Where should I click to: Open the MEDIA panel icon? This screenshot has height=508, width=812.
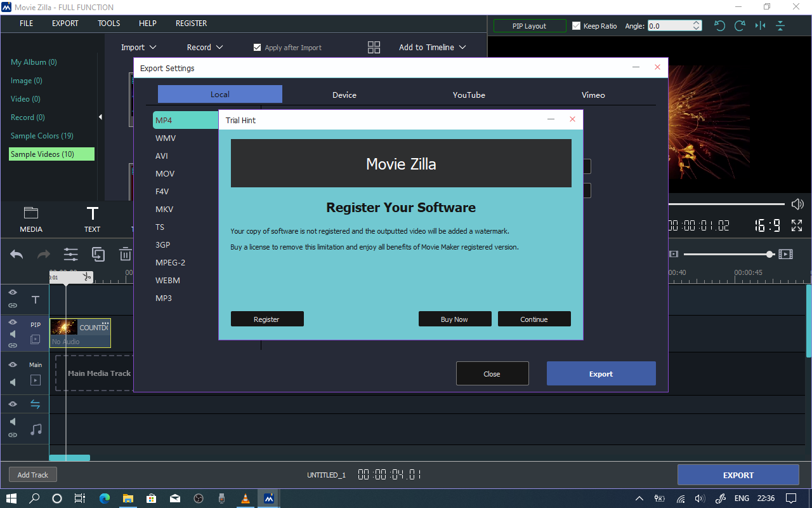point(30,213)
